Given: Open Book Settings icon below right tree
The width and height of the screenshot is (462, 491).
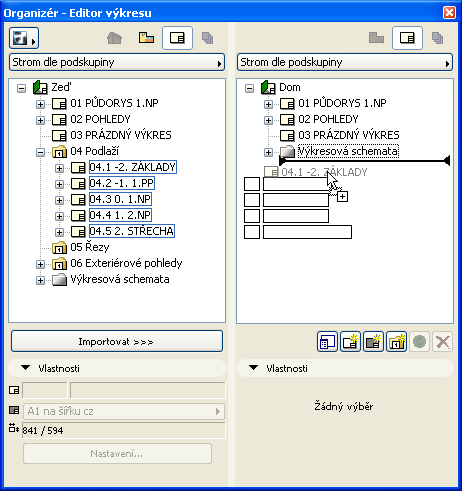Looking at the screenshot, I should (x=327, y=342).
